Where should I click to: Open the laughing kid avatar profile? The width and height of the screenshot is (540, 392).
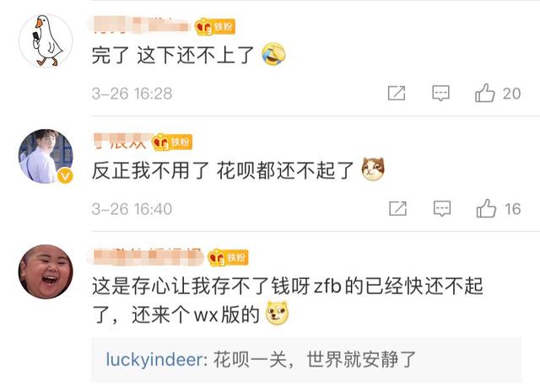pyautogui.click(x=46, y=271)
